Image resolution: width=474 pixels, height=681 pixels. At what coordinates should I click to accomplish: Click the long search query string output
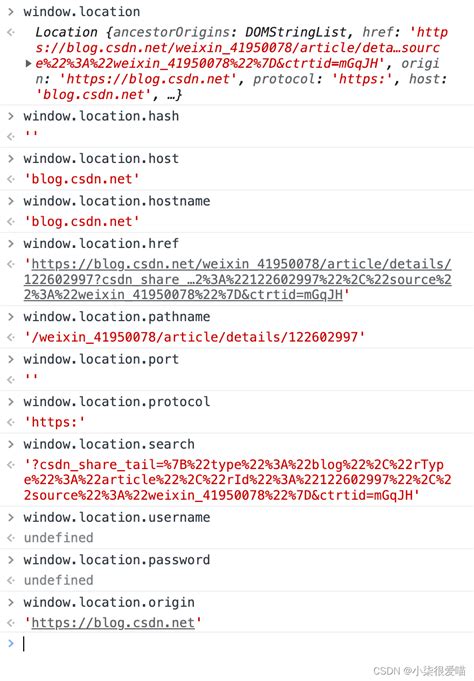[237, 479]
